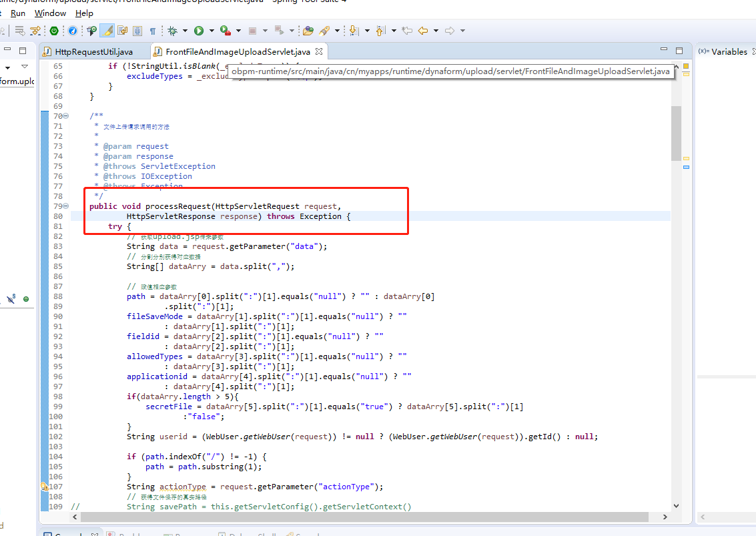Click the skip breakpoints icon in left panel
Image resolution: width=756 pixels, height=536 pixels.
[11, 299]
